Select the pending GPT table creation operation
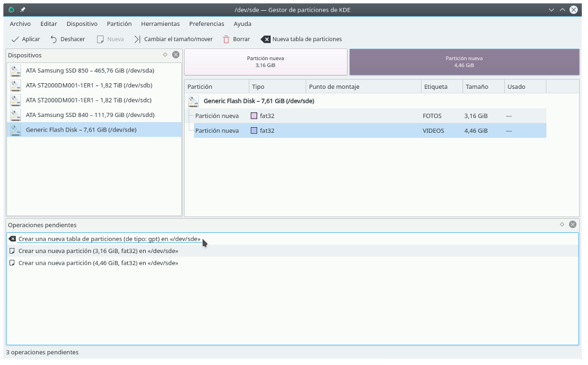The image size is (588, 365). [109, 239]
